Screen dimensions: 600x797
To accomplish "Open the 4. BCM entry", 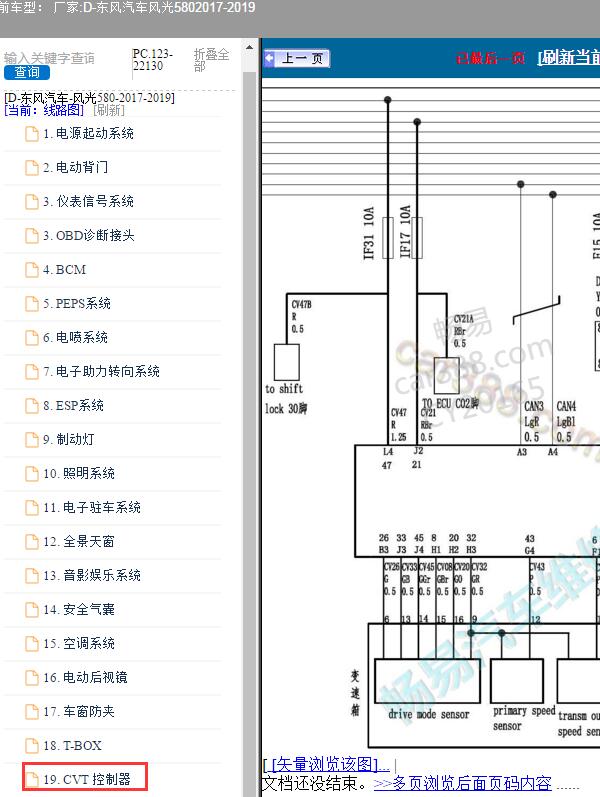I will pos(65,269).
